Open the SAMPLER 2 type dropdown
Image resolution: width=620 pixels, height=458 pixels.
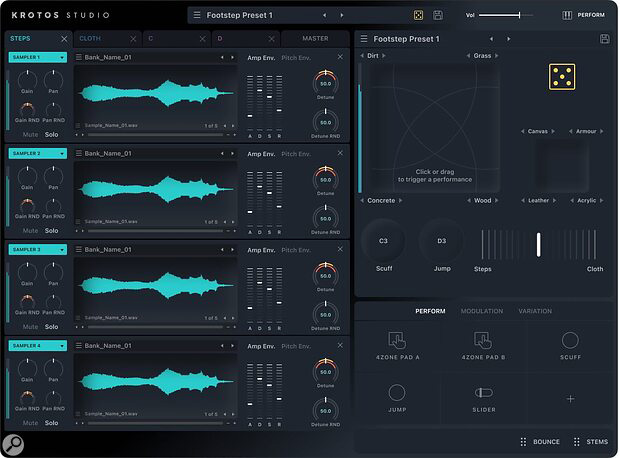[38, 153]
